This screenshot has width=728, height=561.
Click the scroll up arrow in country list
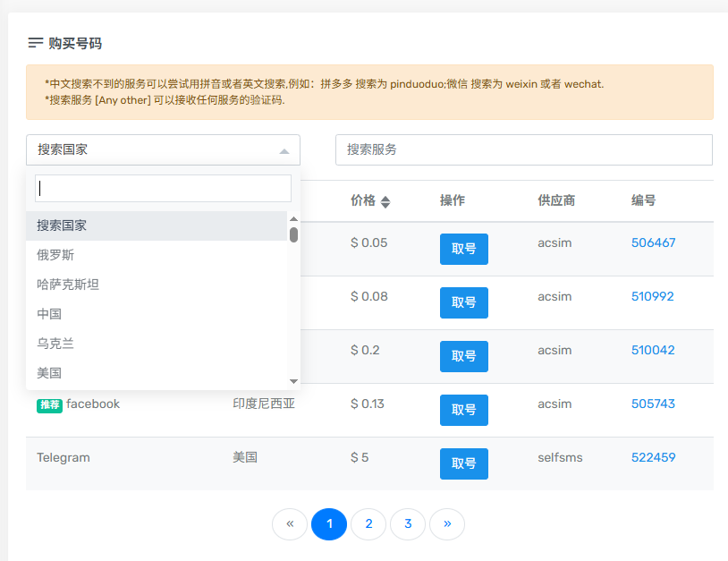point(293,218)
